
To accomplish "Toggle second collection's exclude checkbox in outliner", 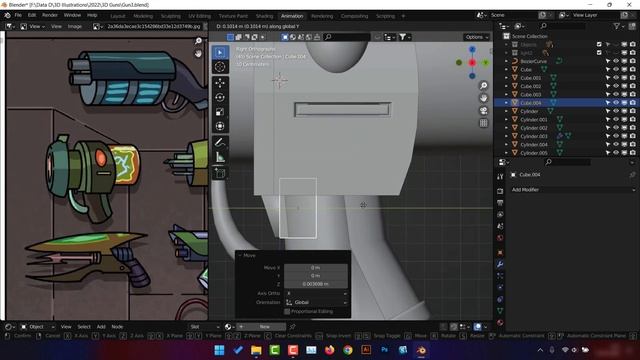I will 599,53.
